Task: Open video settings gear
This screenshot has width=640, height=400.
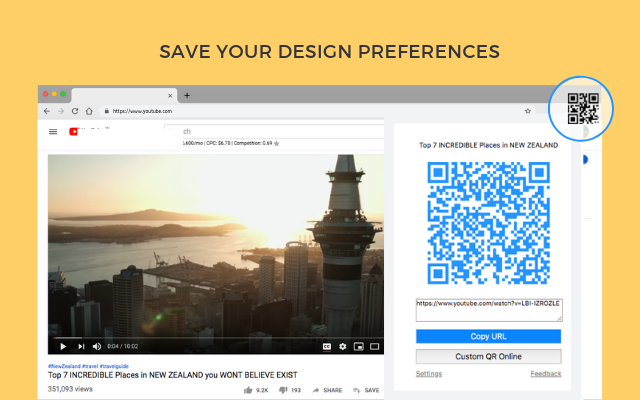Action: (x=342, y=347)
